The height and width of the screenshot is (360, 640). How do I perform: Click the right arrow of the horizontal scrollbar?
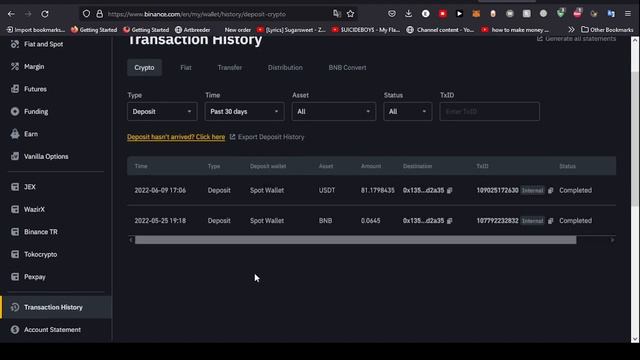[612, 240]
